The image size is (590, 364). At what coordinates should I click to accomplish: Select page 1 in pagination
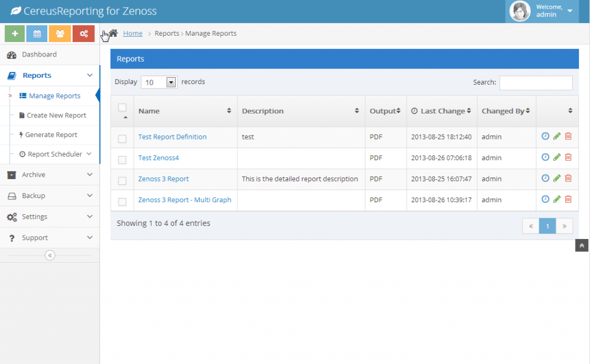click(x=547, y=226)
